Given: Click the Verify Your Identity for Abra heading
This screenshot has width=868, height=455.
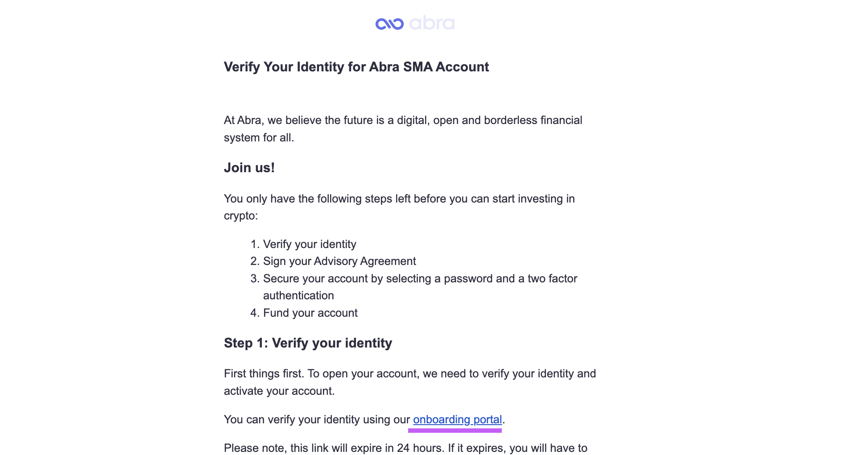Looking at the screenshot, I should coord(356,67).
